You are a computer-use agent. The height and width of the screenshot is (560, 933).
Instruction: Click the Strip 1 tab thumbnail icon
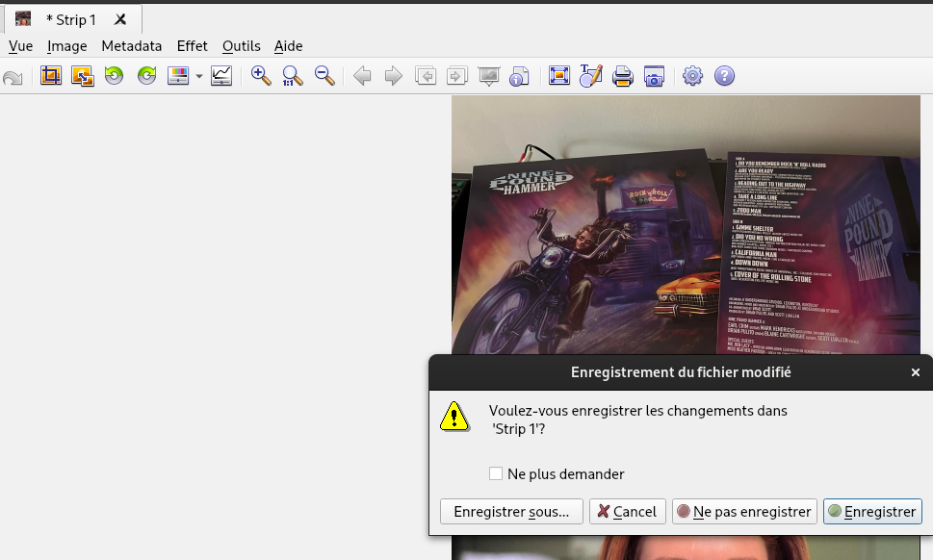23,19
